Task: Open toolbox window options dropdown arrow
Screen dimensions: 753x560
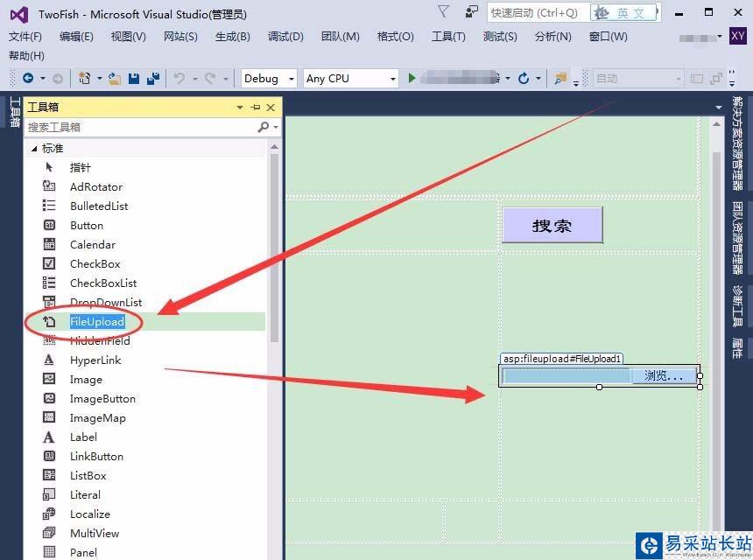Action: (240, 107)
